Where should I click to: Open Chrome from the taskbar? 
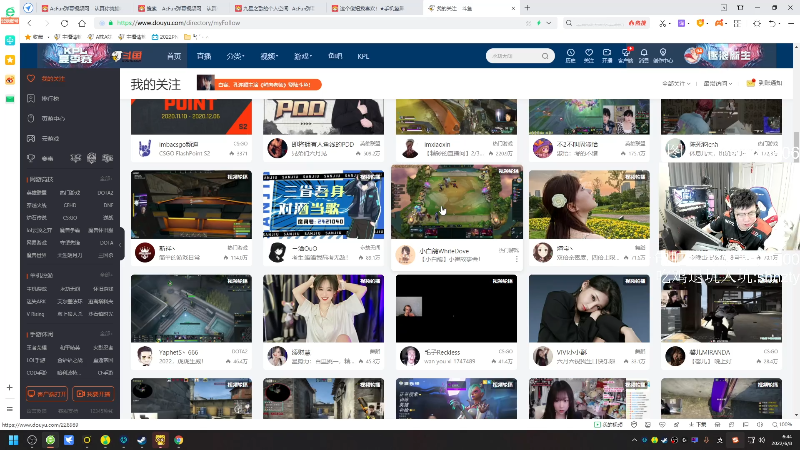click(179, 440)
